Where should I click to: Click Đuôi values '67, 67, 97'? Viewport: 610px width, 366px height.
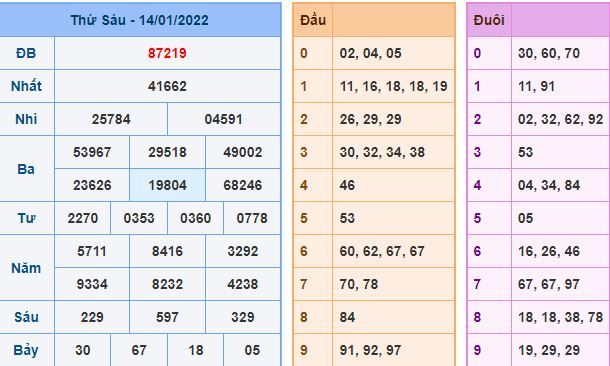(549, 285)
